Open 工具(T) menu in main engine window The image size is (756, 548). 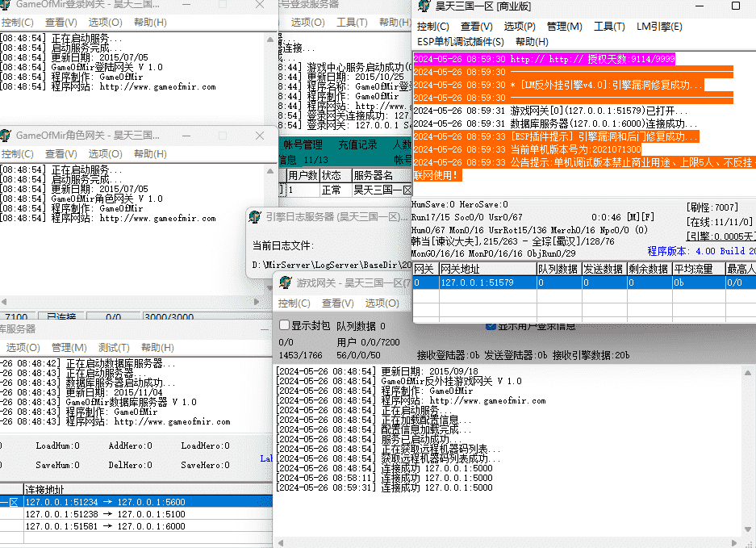pos(609,27)
